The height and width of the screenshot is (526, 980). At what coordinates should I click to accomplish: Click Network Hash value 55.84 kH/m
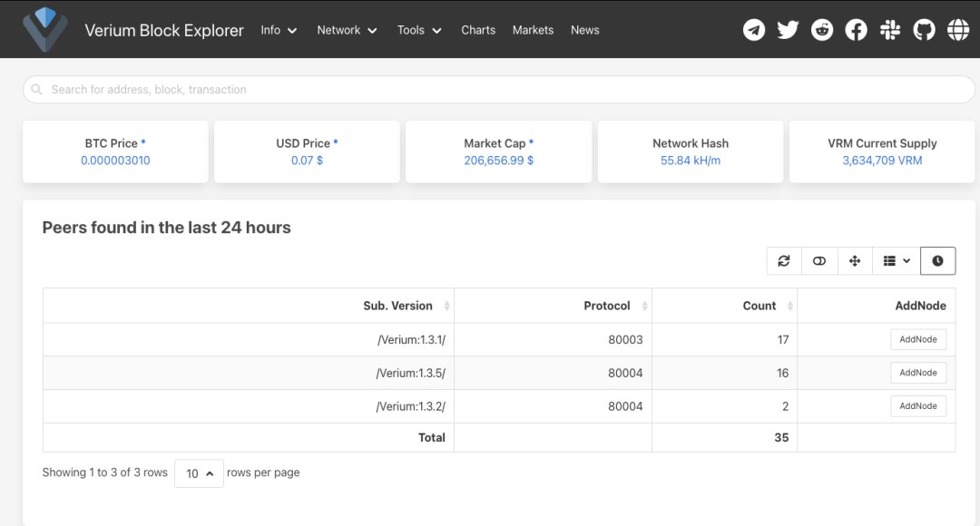[691, 160]
